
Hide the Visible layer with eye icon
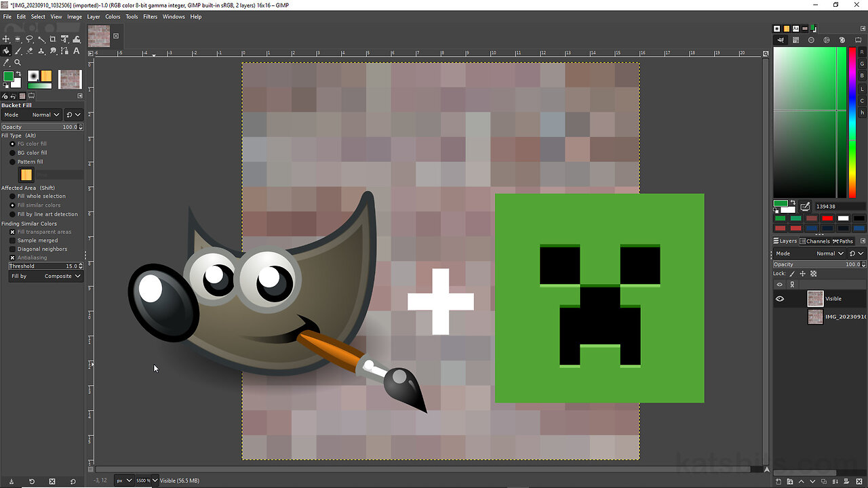click(x=780, y=299)
